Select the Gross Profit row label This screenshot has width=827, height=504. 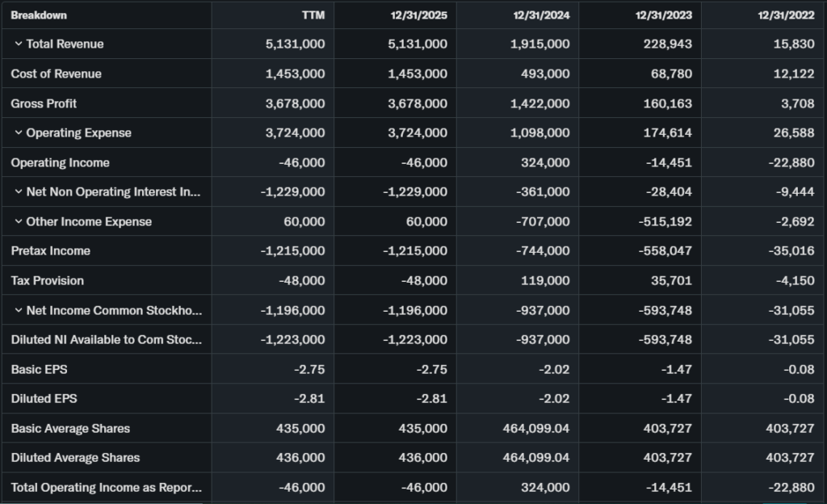pos(44,103)
